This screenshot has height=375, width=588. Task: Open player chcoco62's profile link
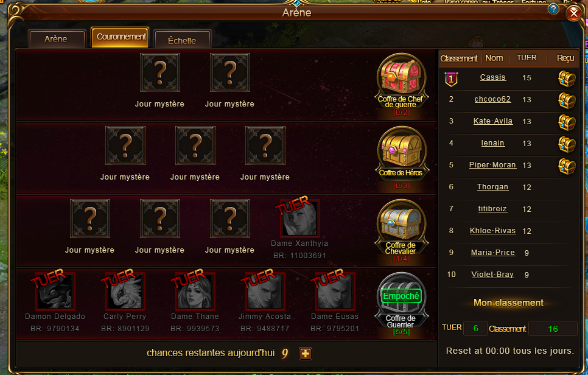(x=492, y=99)
